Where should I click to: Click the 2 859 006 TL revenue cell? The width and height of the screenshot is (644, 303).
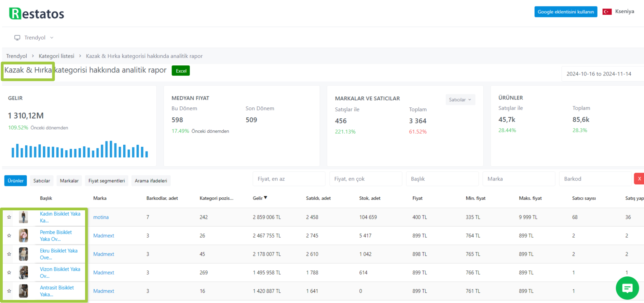point(267,217)
